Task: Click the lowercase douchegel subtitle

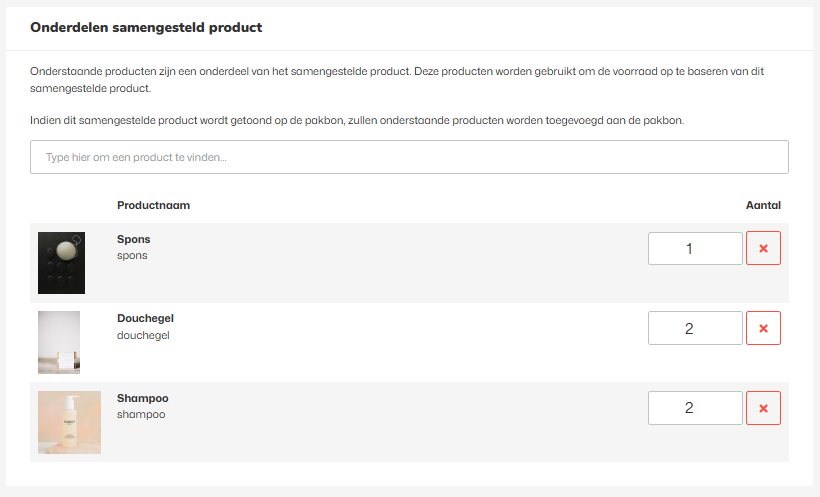Action: click(143, 335)
